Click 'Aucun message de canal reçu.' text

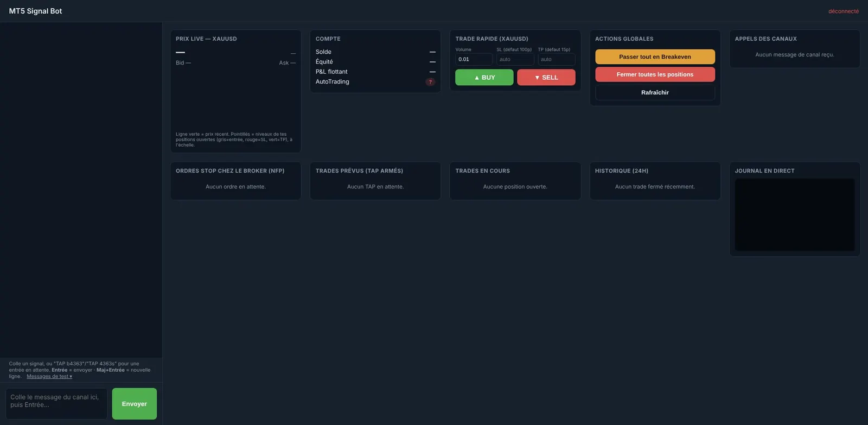point(795,55)
